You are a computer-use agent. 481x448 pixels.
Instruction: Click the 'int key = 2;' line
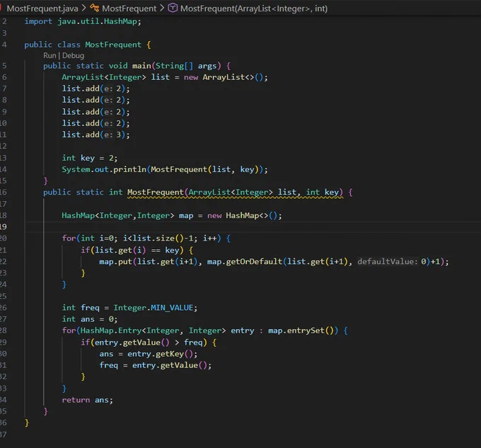pos(90,158)
